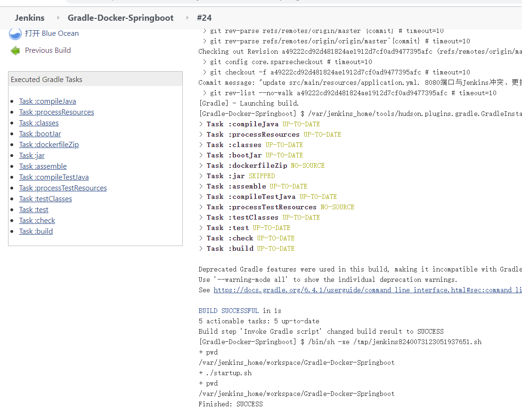Screen dimensions: 522x420
Task: Click console line Task :processTestResources NO-SOURCE
Action: click(277, 207)
